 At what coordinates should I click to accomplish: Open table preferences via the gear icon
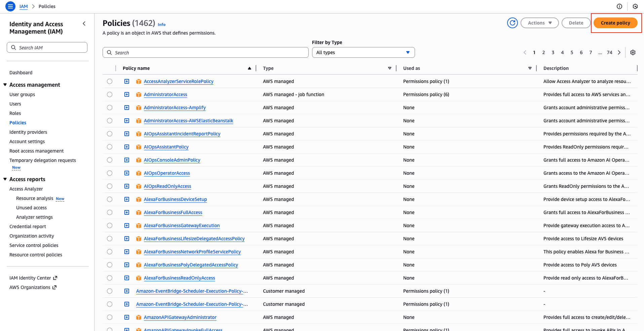click(633, 52)
